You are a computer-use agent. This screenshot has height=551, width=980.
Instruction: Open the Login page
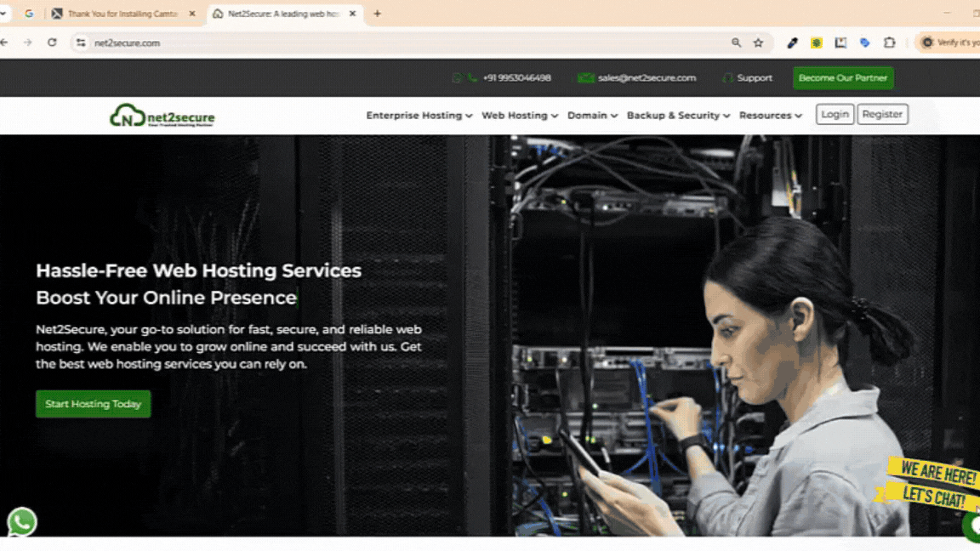tap(835, 114)
